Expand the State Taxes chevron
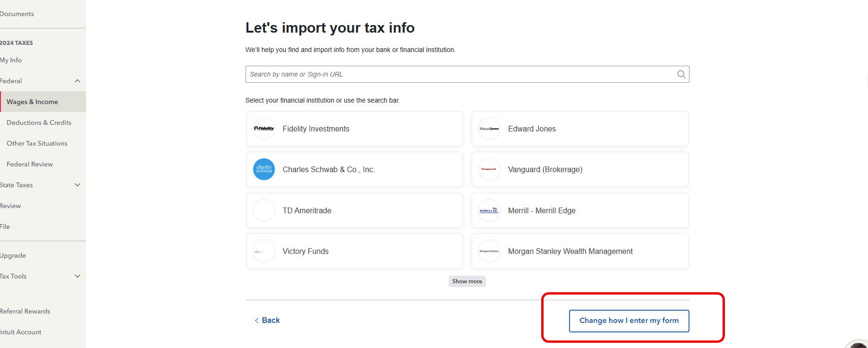 (77, 185)
